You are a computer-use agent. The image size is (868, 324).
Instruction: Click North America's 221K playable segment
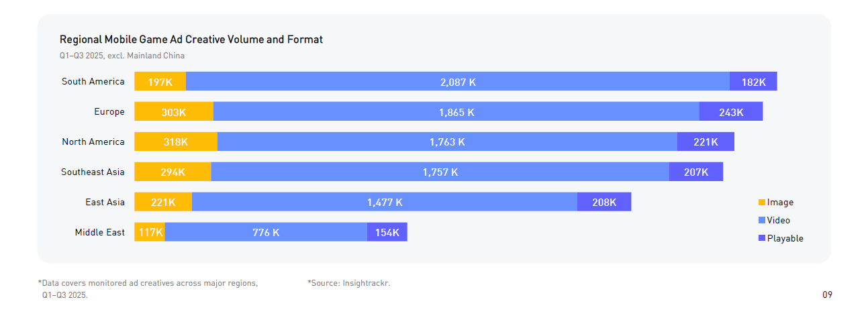coord(706,142)
